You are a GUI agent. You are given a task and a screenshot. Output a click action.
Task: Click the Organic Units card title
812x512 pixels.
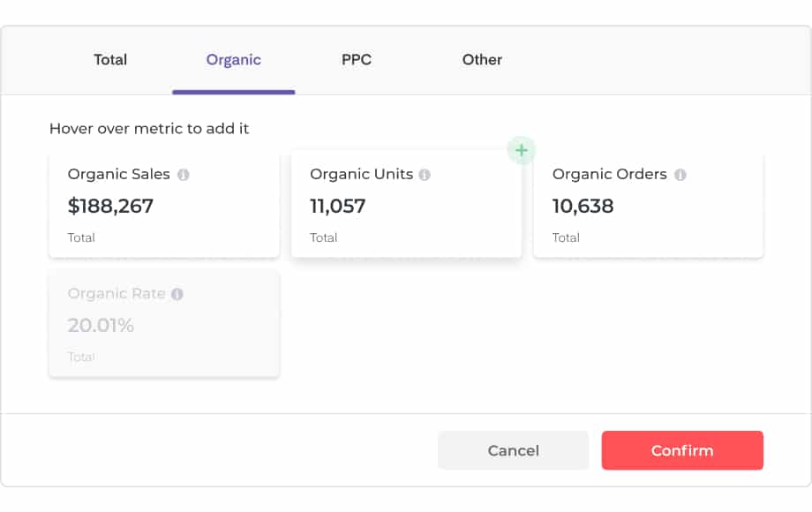point(361,174)
